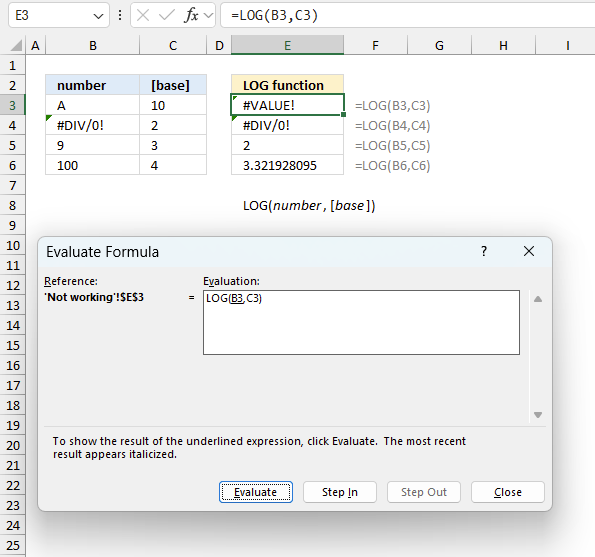Select column G header
The height and width of the screenshot is (557, 595).
(439, 46)
